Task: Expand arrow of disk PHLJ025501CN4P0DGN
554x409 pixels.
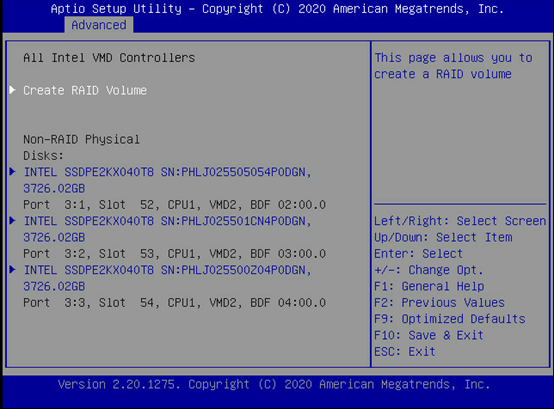Action: pos(13,221)
